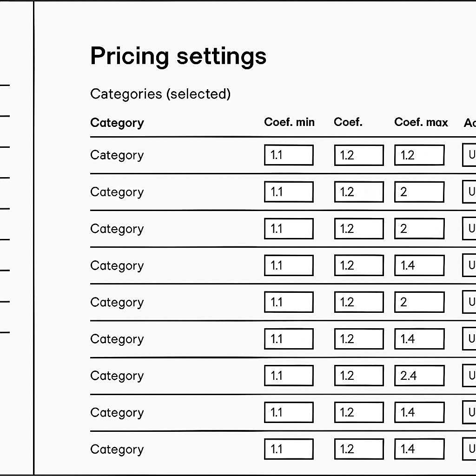Viewport: 476px width, 476px height.
Task: Select the fifth Category row label
Action: pos(117,302)
